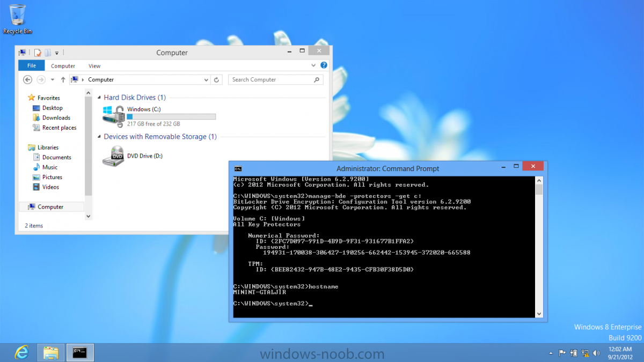Click network warning tray icon
This screenshot has height=362, width=644.
pos(586,353)
